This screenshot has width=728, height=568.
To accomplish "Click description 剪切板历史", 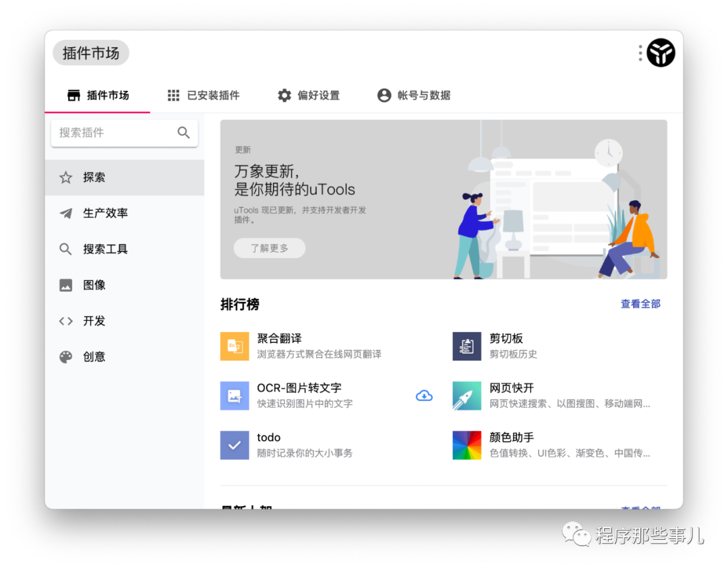I will pos(513,354).
